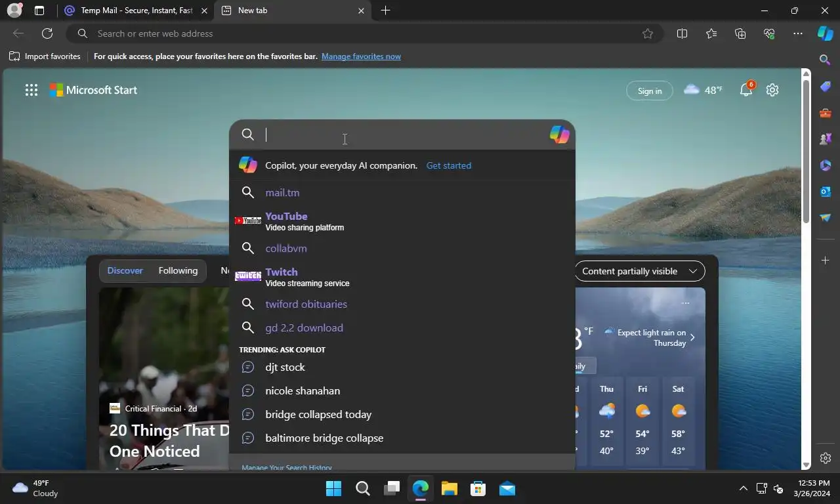Viewport: 840px width, 504px height.
Task: Refresh the page
Action: point(47,33)
